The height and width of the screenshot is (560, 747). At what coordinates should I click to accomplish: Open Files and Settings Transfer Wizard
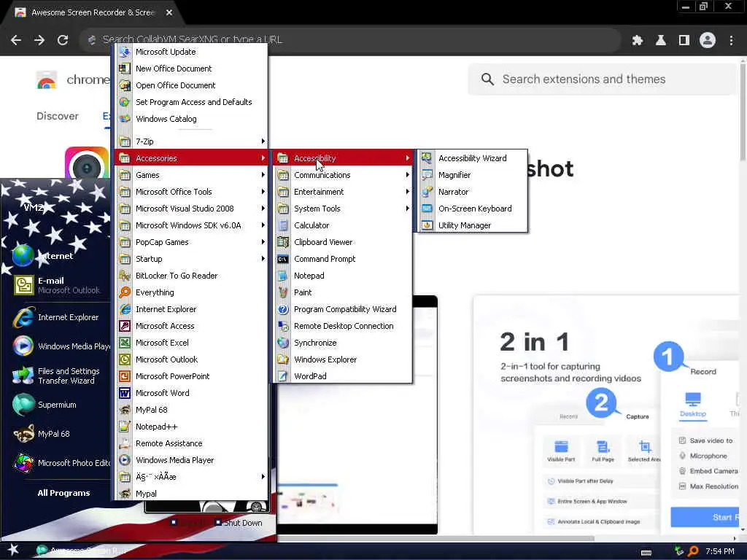pos(57,376)
